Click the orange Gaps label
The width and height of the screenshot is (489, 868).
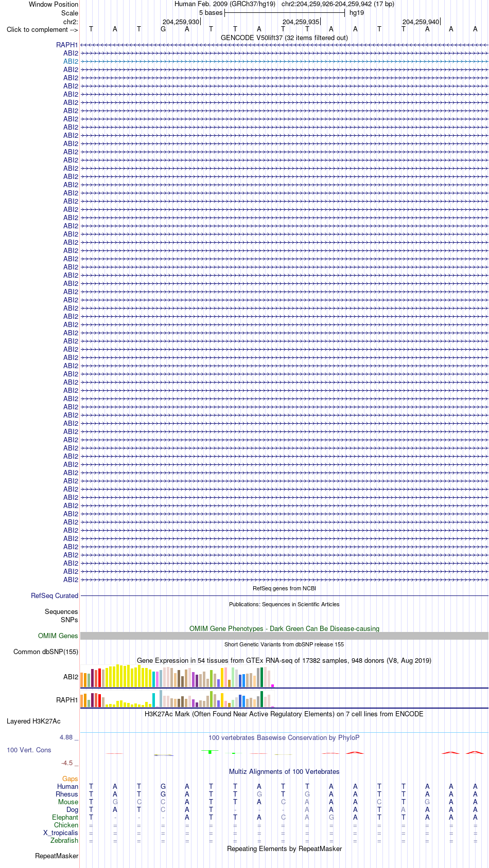pos(71,779)
